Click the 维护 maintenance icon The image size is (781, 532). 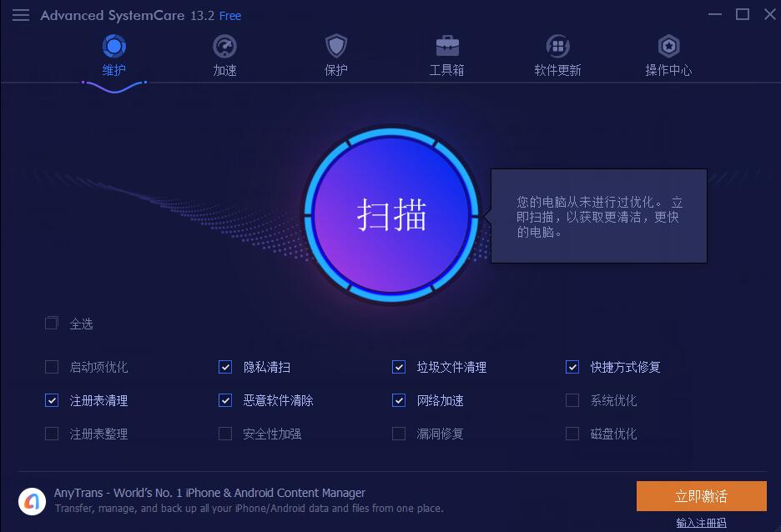click(114, 47)
